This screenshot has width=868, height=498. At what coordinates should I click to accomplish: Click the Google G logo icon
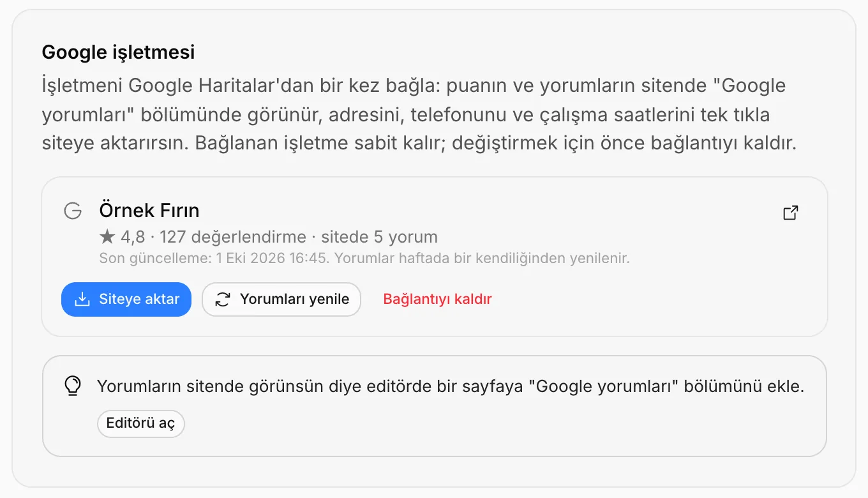click(x=73, y=211)
